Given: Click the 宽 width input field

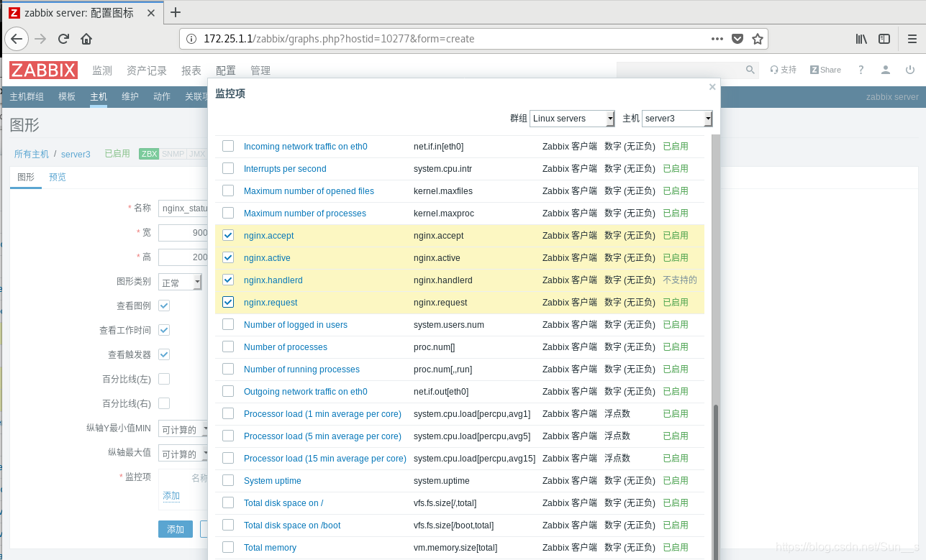Looking at the screenshot, I should 183,233.
